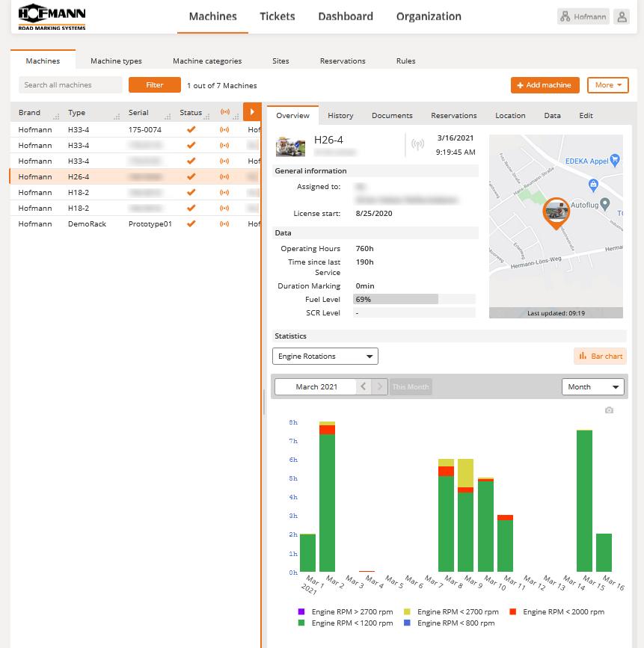The image size is (644, 648).
Task: Click the Hofmann organization button
Action: (583, 17)
